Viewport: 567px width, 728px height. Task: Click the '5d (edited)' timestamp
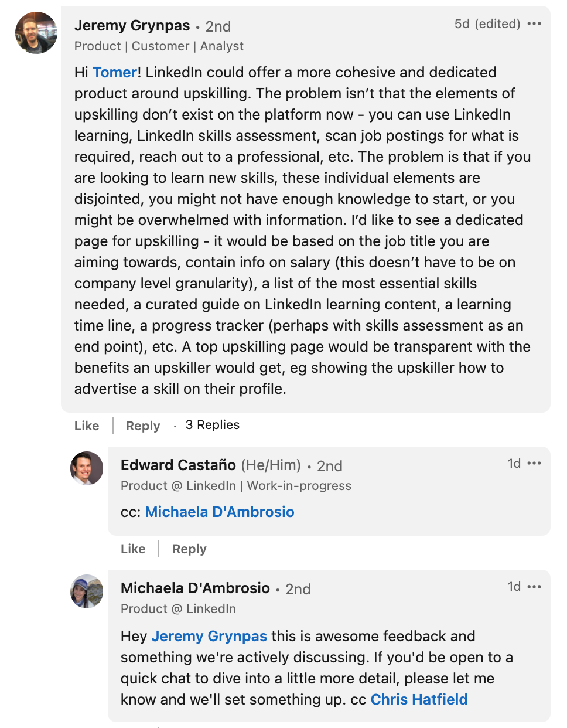coord(487,24)
